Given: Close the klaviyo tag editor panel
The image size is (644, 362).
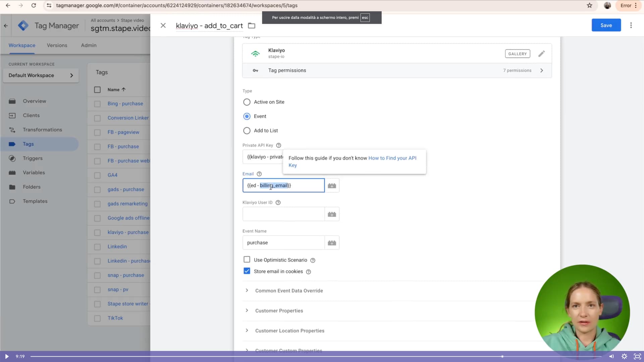Looking at the screenshot, I should coord(163,25).
